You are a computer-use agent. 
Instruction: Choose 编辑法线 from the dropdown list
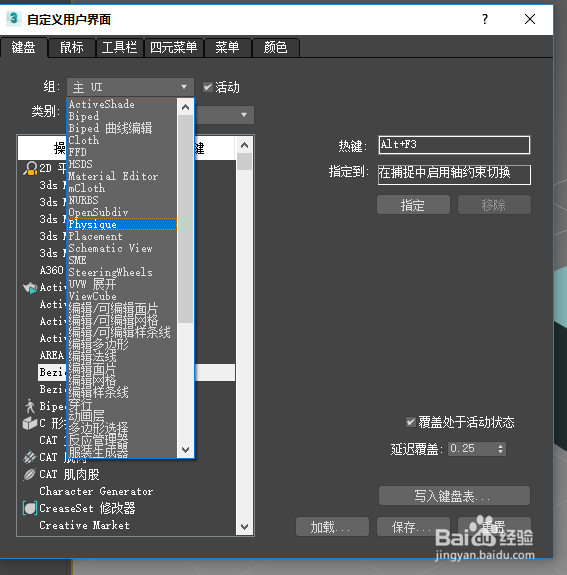point(122,356)
